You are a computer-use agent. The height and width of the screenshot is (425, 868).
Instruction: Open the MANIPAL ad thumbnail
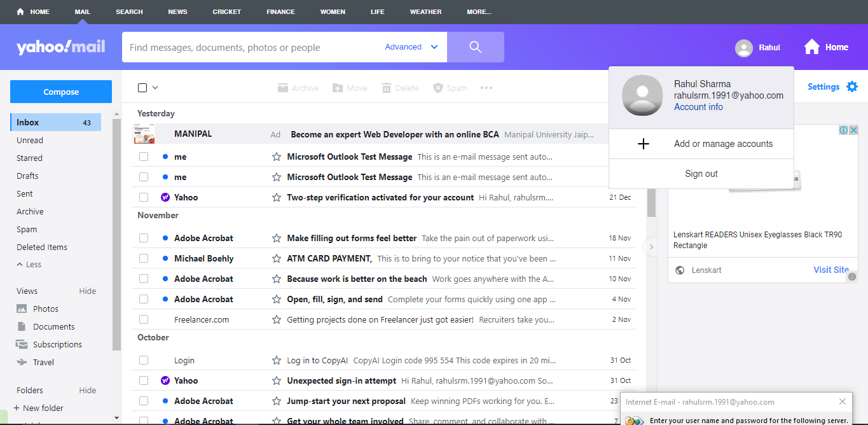tap(144, 134)
